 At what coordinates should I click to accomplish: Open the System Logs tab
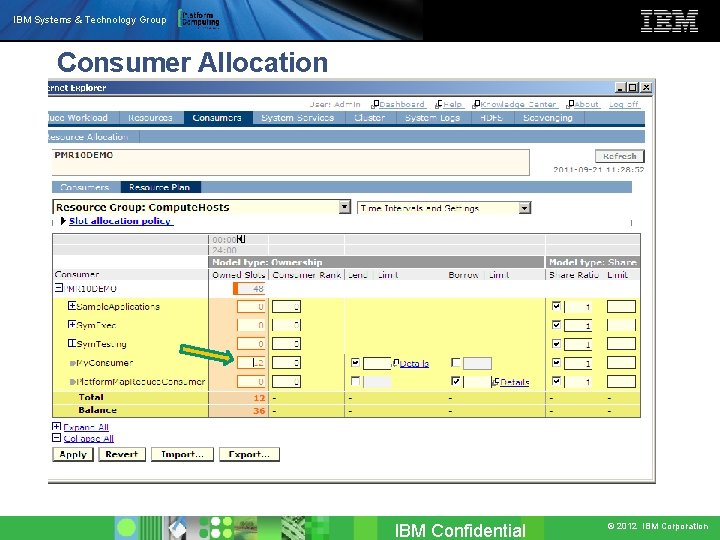(x=433, y=118)
